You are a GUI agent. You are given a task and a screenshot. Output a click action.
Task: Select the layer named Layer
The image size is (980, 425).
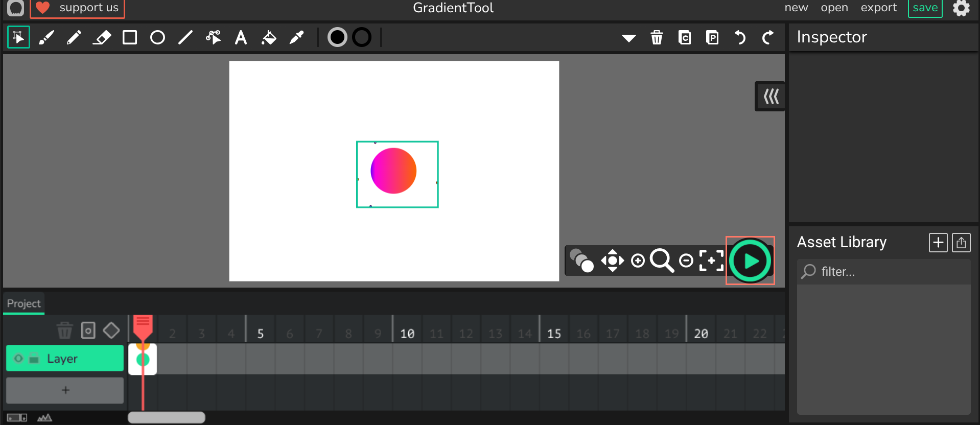point(65,358)
